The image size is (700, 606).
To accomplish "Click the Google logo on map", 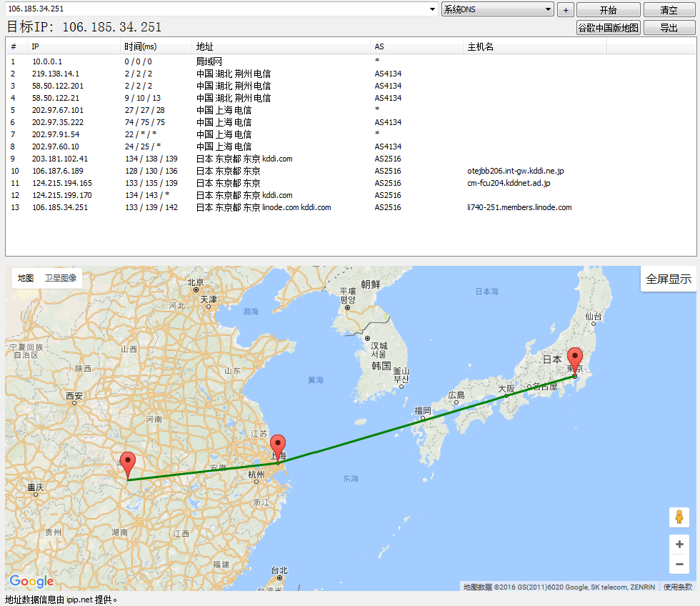I will [x=31, y=581].
